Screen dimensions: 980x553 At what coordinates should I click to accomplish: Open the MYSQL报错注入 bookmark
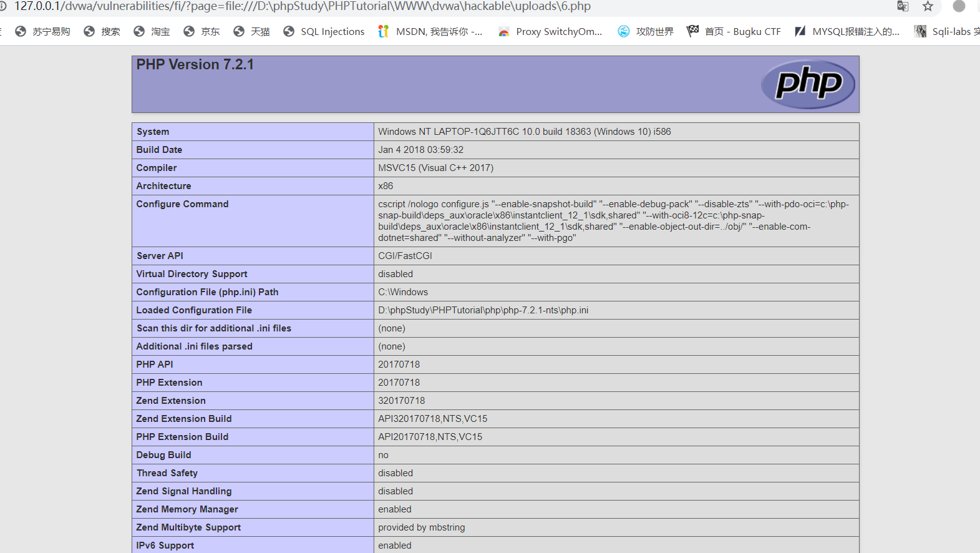coord(847,32)
